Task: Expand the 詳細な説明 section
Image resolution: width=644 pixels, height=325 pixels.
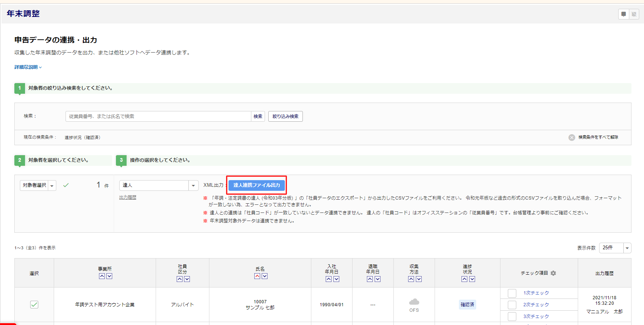Action: [x=28, y=67]
